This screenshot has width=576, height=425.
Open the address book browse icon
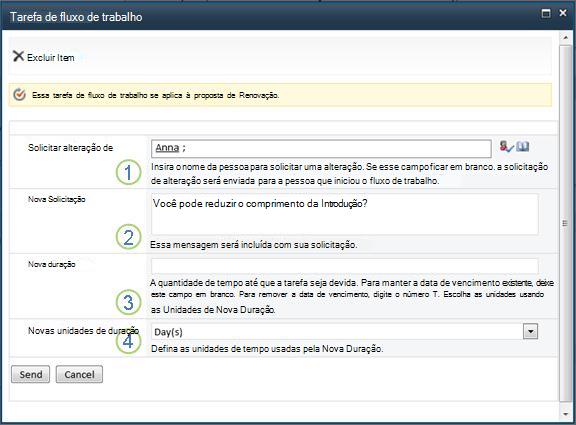522,146
